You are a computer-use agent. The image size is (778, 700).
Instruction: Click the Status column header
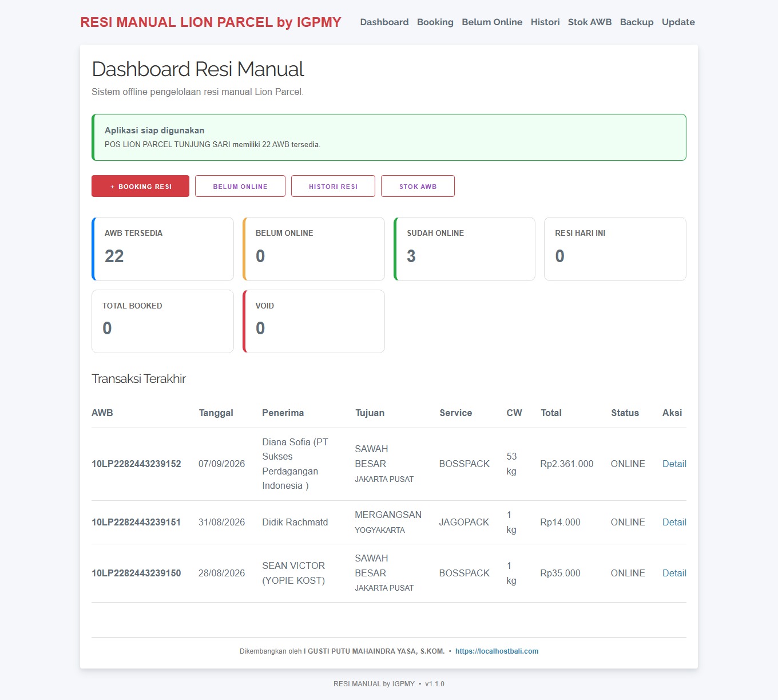click(x=625, y=413)
